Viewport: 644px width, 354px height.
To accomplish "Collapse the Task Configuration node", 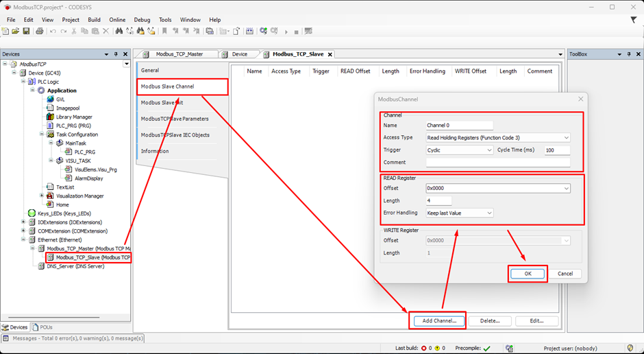I will (x=42, y=134).
